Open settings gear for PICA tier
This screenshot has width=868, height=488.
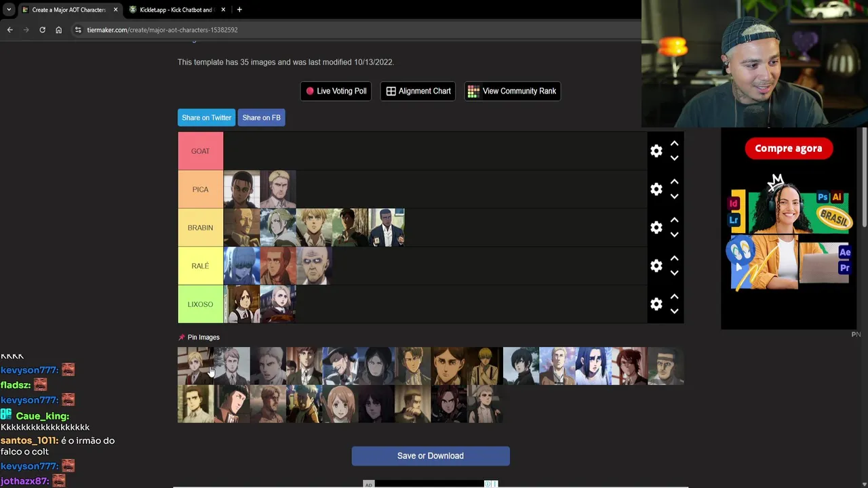pyautogui.click(x=656, y=189)
